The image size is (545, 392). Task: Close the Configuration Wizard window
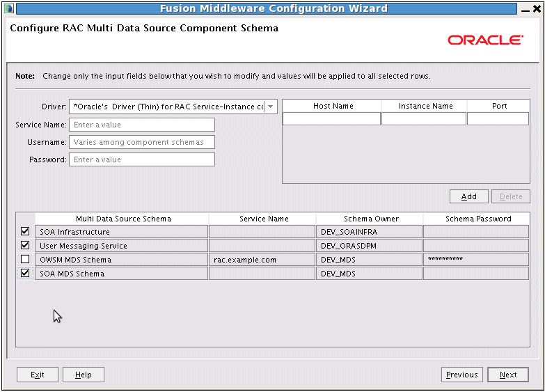coord(537,8)
